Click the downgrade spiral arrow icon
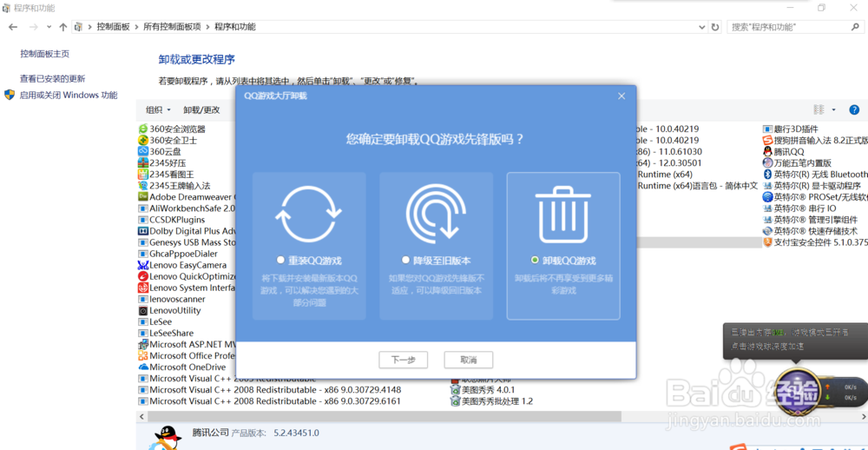 point(437,214)
